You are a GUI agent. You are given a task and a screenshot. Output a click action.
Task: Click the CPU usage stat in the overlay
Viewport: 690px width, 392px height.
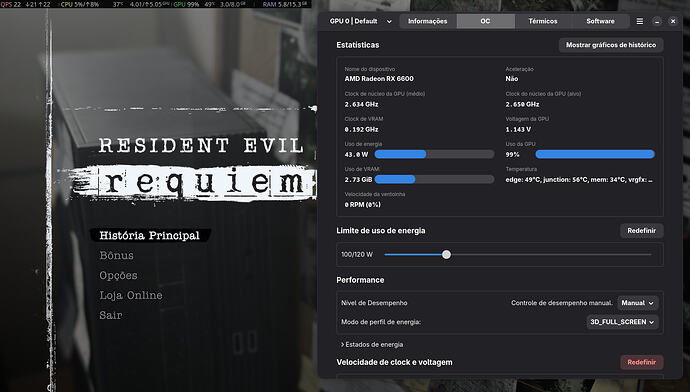point(80,4)
